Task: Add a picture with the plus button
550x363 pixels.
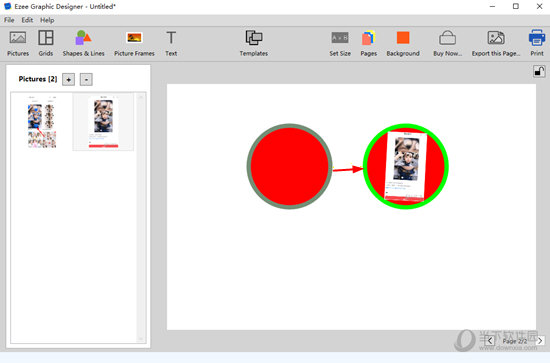Action: pos(68,80)
